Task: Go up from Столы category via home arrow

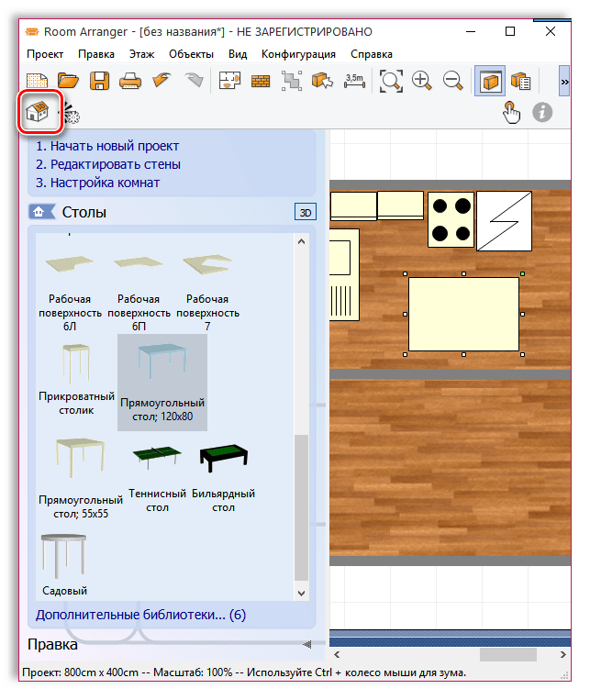Action: point(39,213)
